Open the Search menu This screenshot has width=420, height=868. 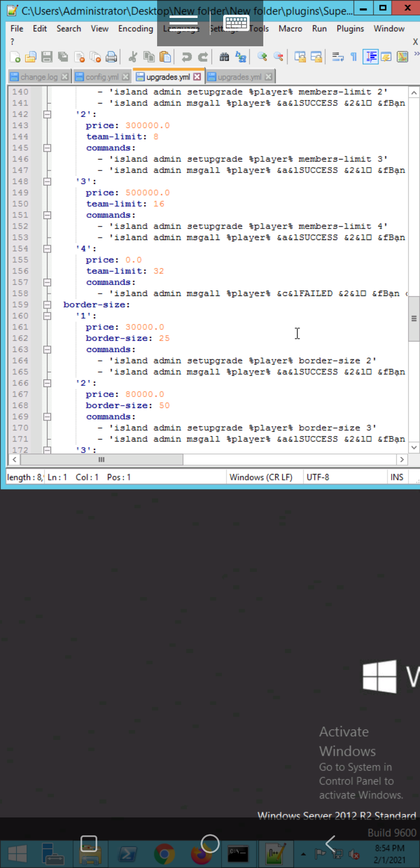point(69,28)
